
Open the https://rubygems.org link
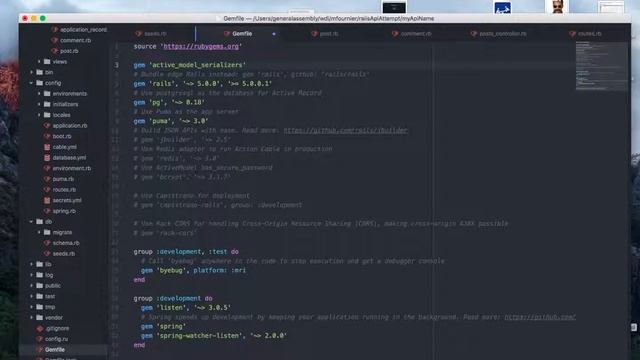tap(201, 47)
